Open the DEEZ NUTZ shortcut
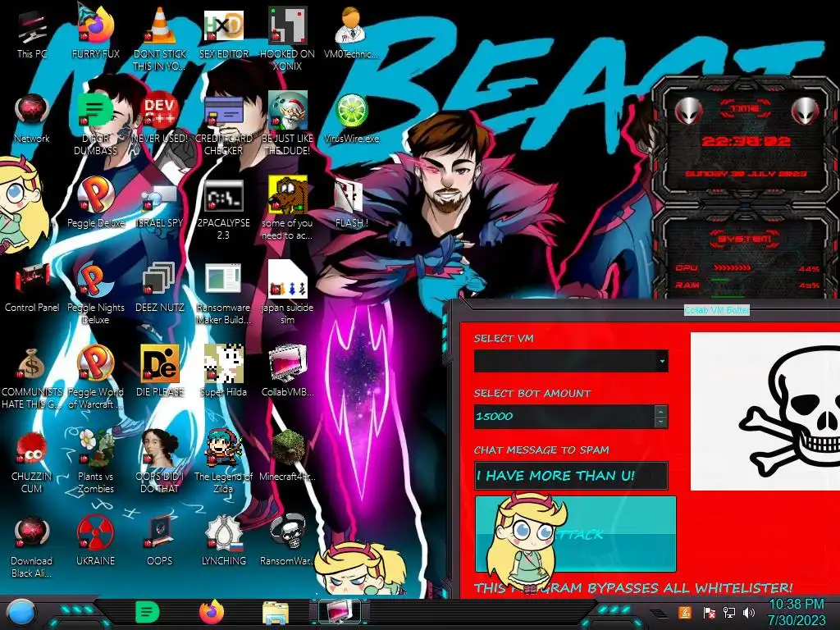The image size is (840, 630). [160, 287]
